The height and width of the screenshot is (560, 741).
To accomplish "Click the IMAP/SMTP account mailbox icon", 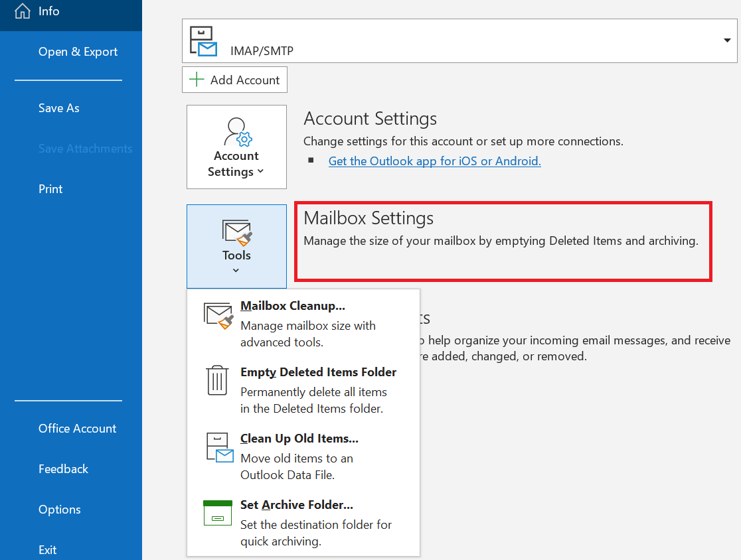I will point(203,42).
